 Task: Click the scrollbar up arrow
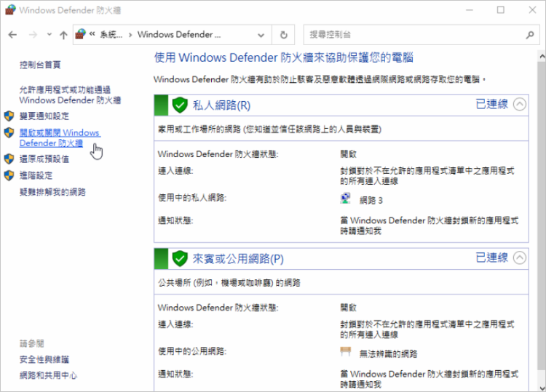pyautogui.click(x=542, y=56)
